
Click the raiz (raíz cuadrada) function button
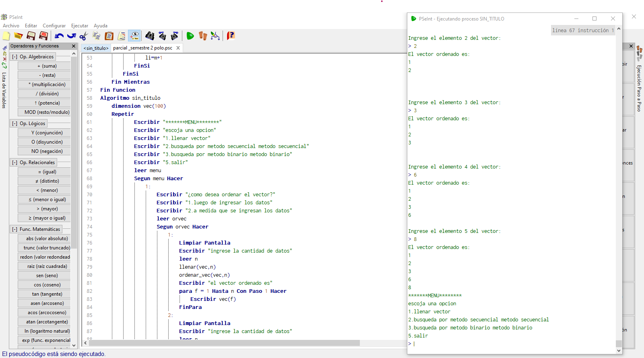pyautogui.click(x=44, y=266)
